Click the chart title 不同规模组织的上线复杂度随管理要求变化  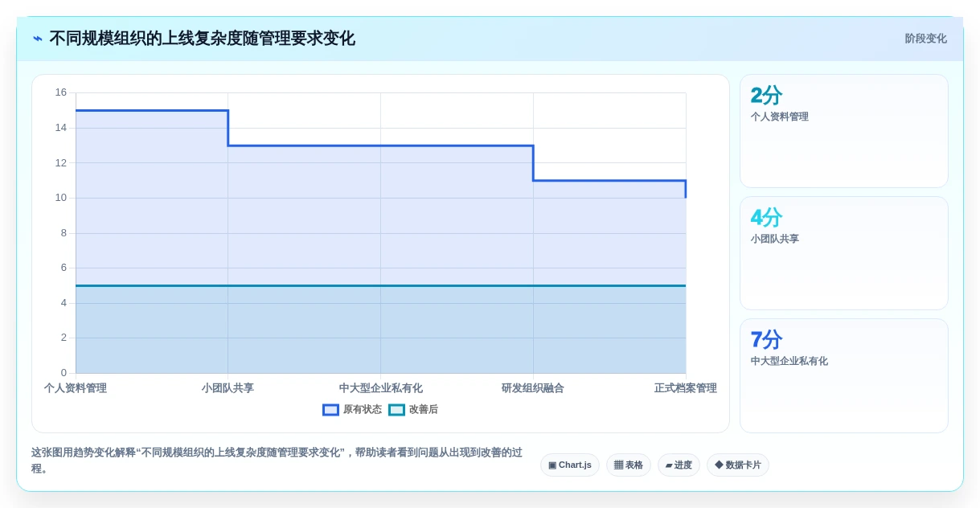(202, 39)
